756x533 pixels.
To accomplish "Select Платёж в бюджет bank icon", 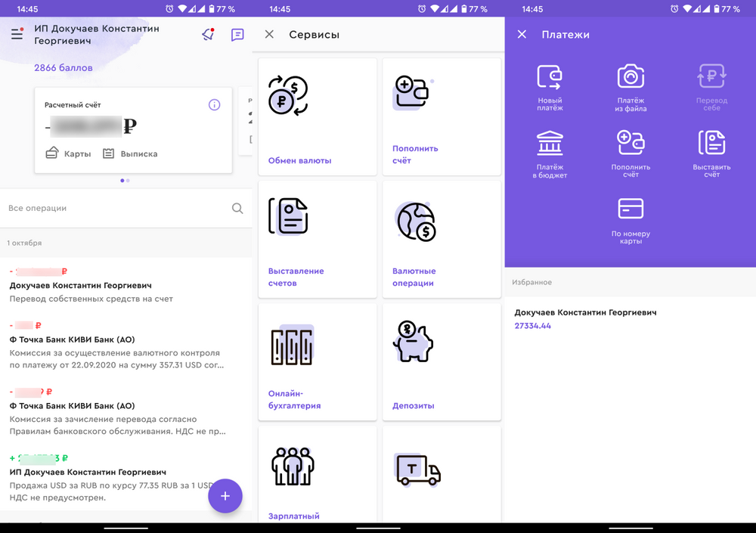I will pos(550,154).
